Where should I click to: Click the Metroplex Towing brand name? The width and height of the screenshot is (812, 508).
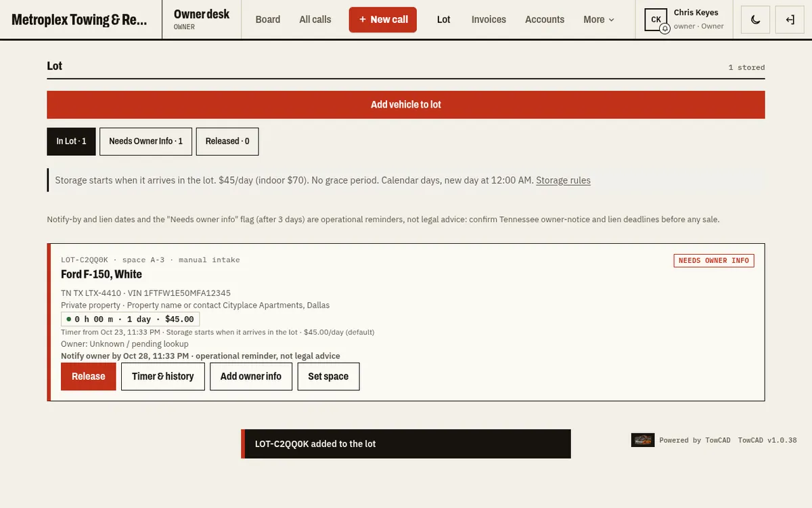coord(79,20)
